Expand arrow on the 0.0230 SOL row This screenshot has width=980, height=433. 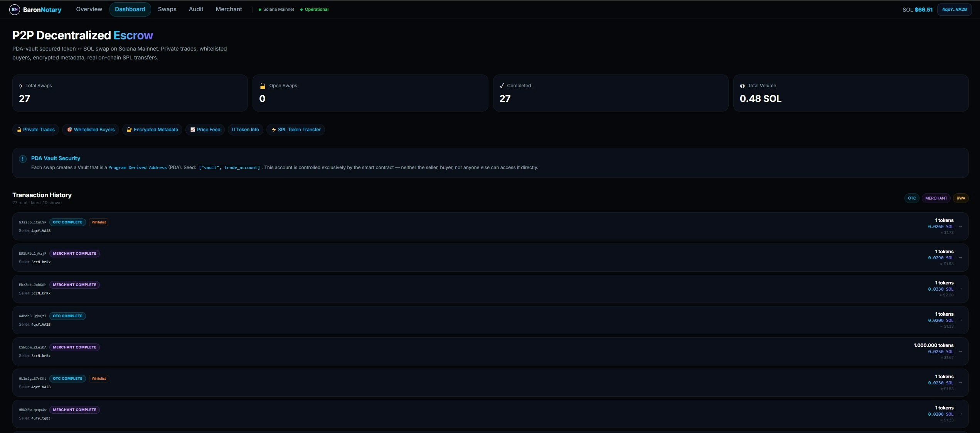tap(960, 383)
